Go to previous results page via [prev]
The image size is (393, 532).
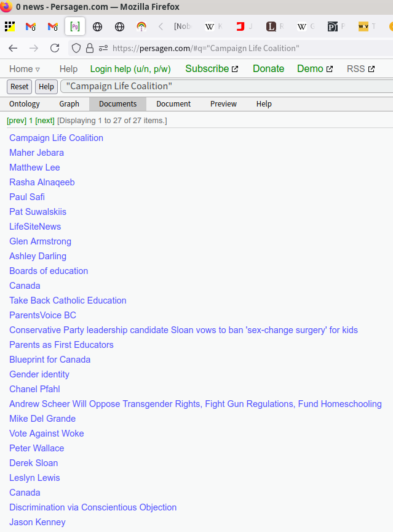[x=17, y=121]
